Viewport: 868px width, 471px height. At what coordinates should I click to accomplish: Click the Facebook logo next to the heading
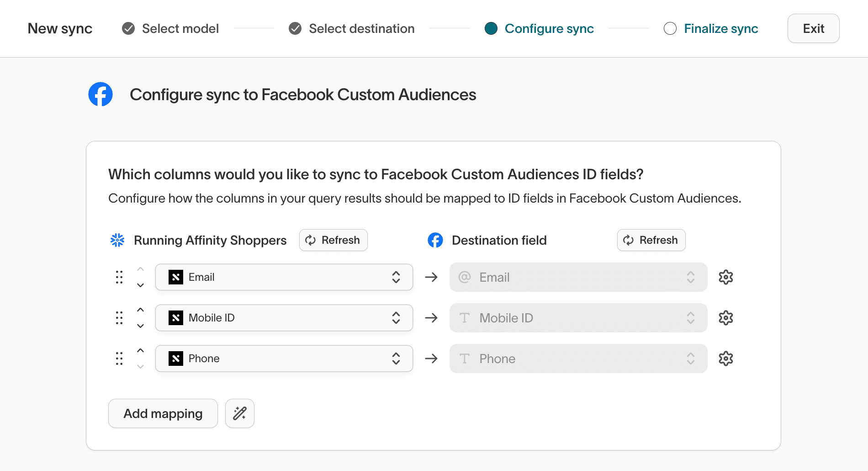pyautogui.click(x=101, y=94)
